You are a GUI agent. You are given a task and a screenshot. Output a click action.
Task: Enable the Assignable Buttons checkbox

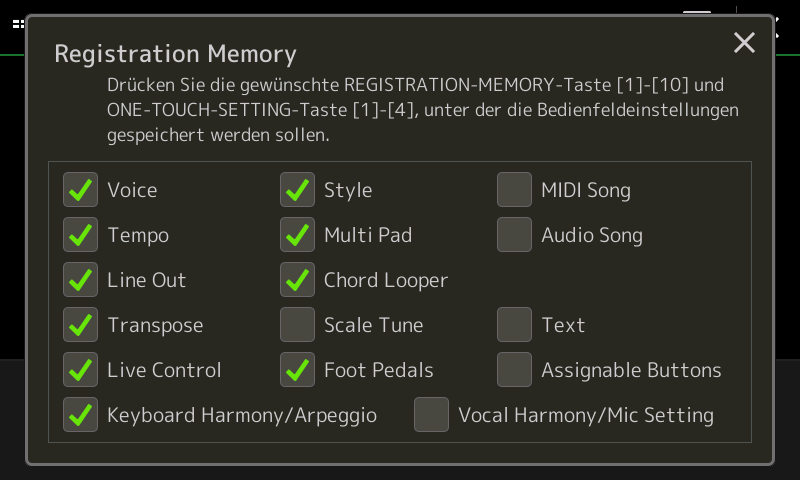514,369
